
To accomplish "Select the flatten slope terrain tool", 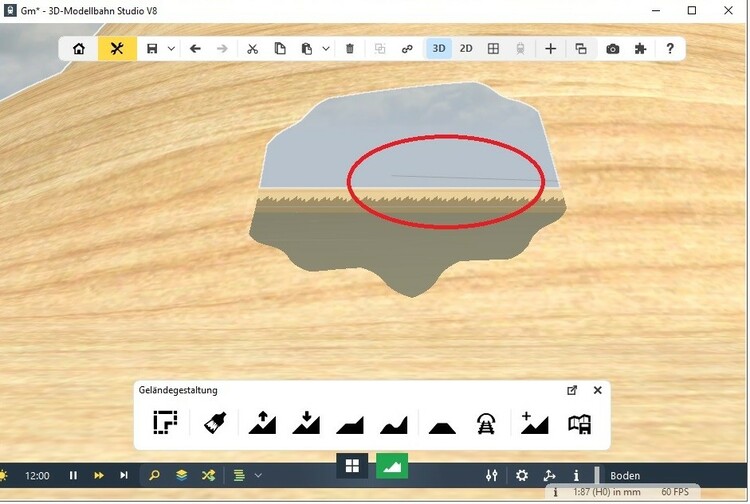I will pyautogui.click(x=350, y=425).
